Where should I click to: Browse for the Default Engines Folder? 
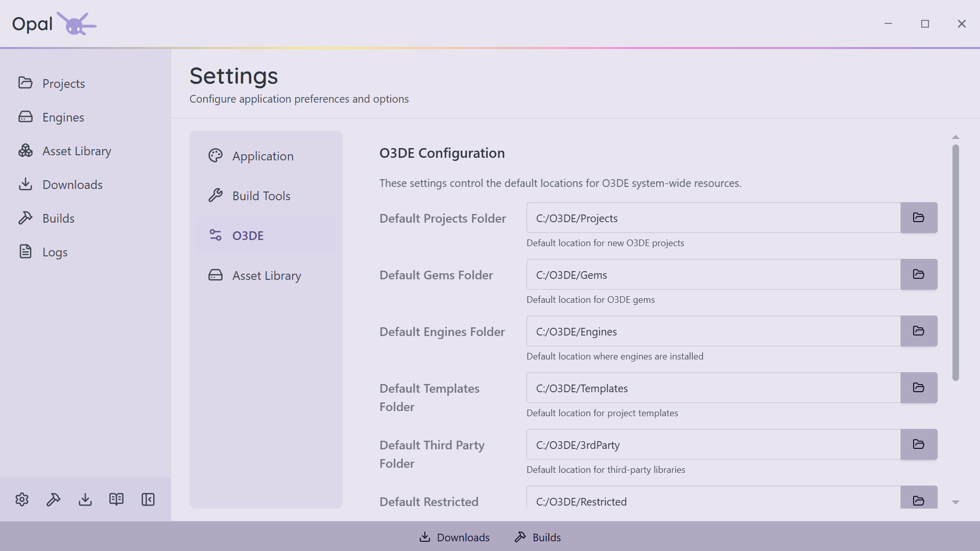click(919, 331)
